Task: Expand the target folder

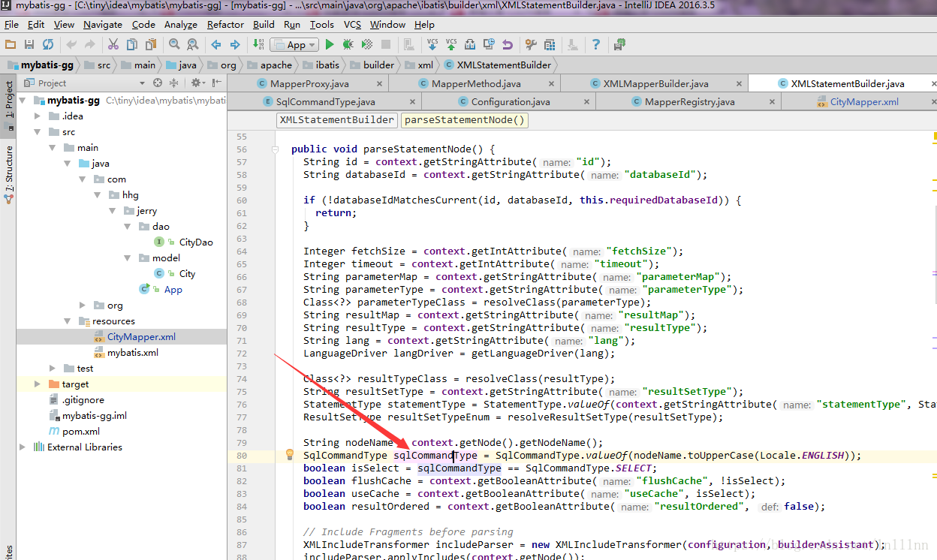Action: click(x=38, y=384)
